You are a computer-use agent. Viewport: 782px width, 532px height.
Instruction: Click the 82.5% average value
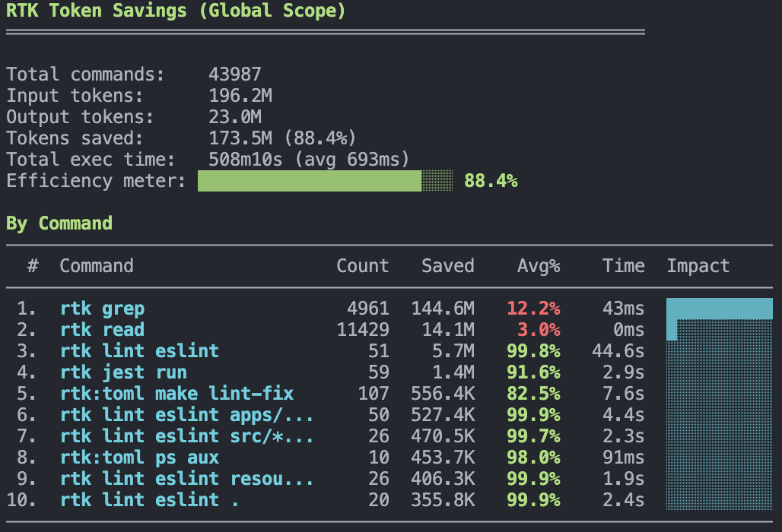tap(534, 394)
